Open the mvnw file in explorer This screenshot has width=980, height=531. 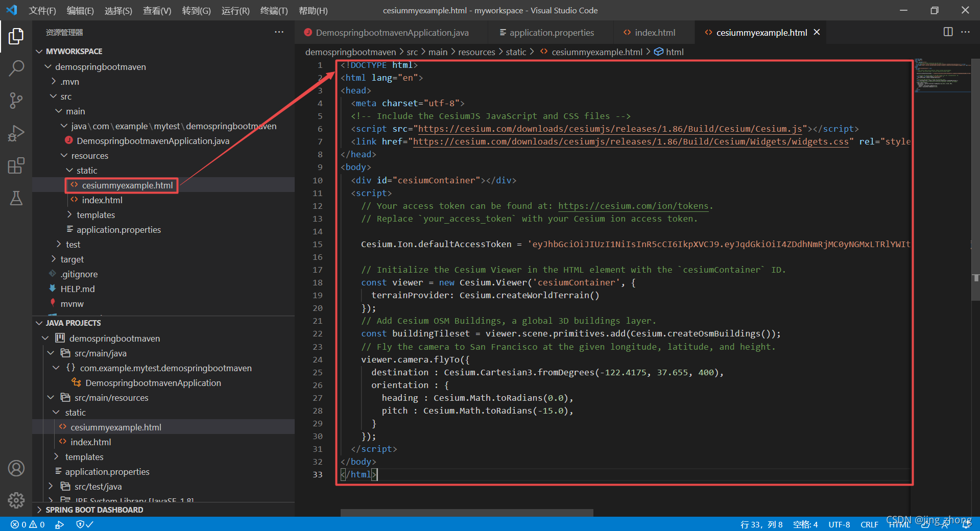pyautogui.click(x=71, y=304)
